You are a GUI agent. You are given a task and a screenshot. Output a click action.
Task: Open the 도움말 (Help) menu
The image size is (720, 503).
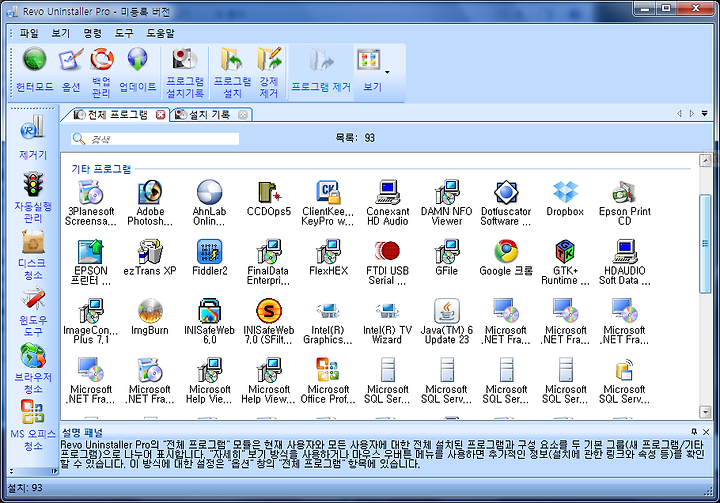point(160,33)
